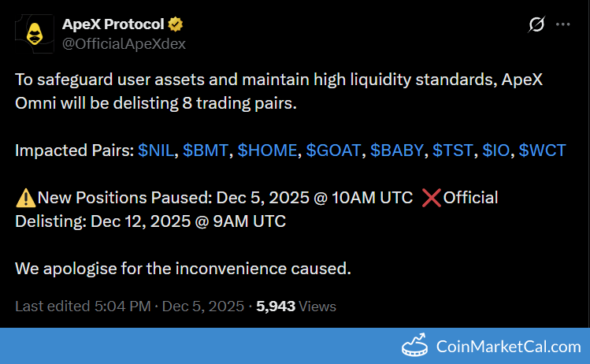Click the ApeX Protocol profile avatar

point(34,34)
